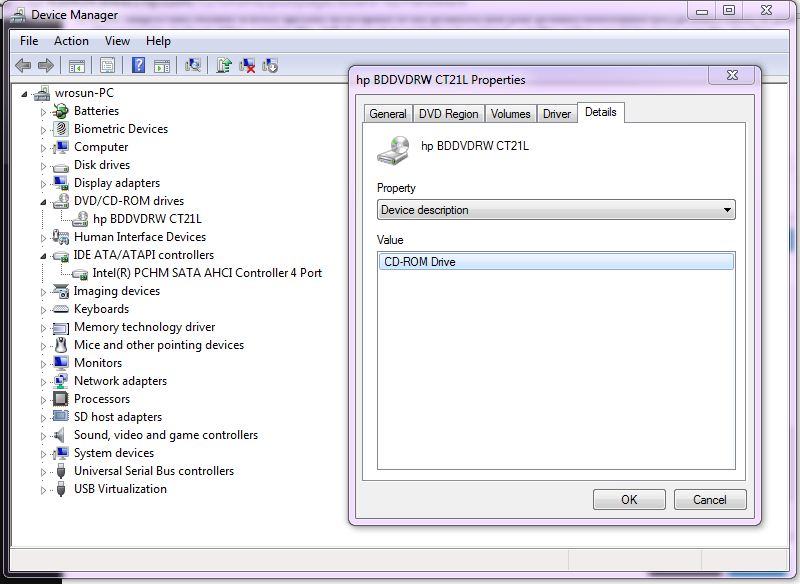Expand the System devices category
The width and height of the screenshot is (800, 584).
[43, 454]
